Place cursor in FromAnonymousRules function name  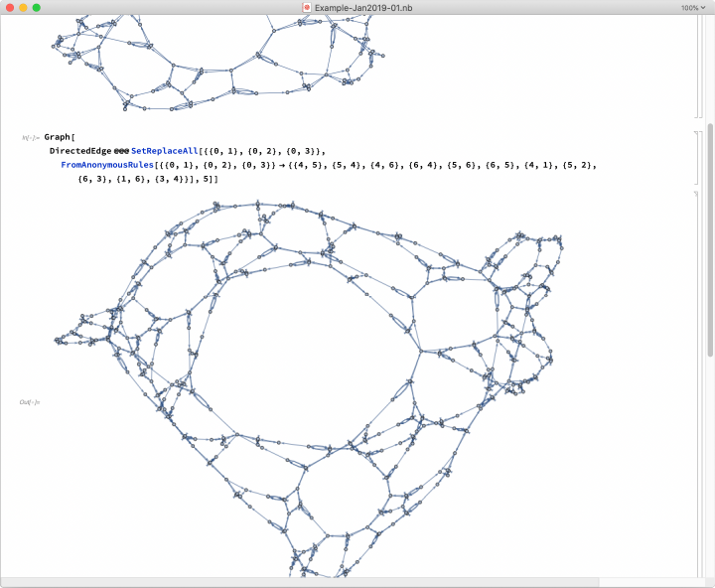[x=111, y=165]
